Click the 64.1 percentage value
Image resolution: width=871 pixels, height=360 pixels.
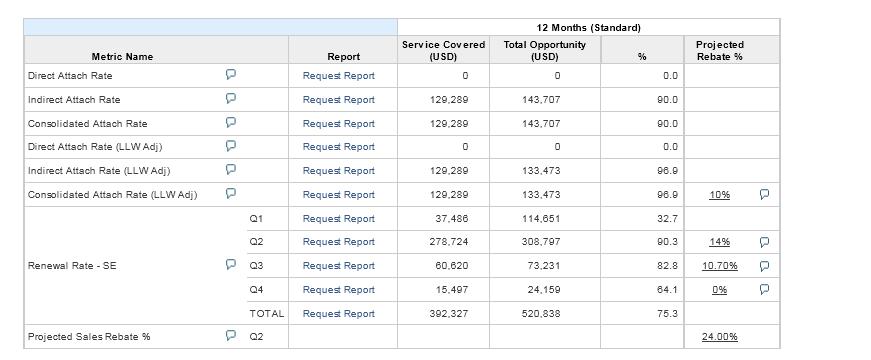coord(667,289)
